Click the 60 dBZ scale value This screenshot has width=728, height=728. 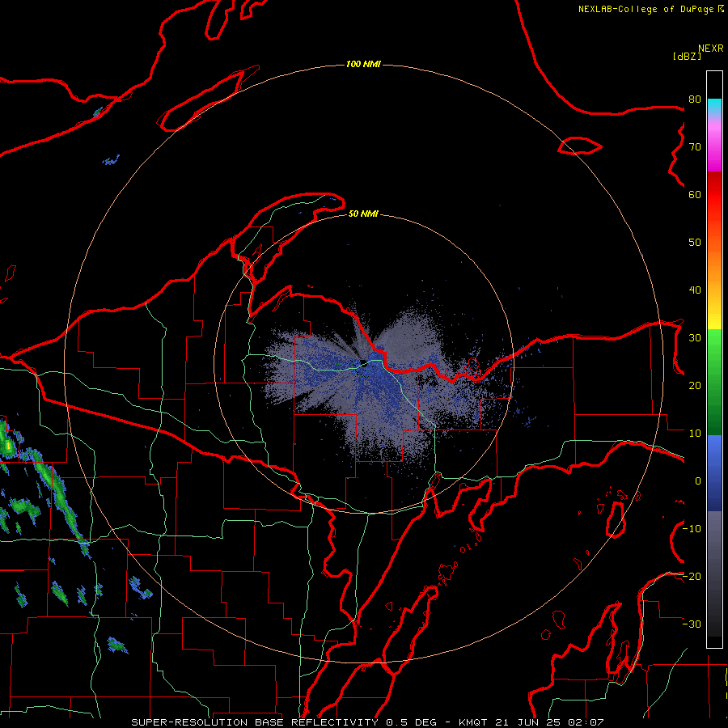pos(695,194)
